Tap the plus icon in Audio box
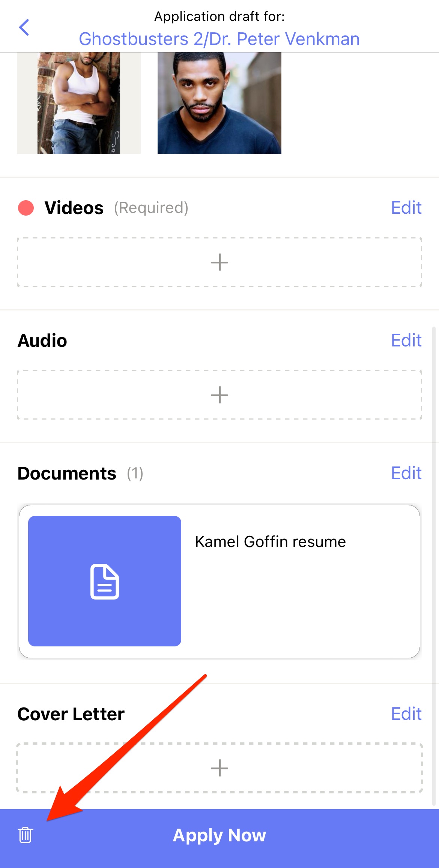Viewport: 439px width, 868px height. [x=219, y=395]
